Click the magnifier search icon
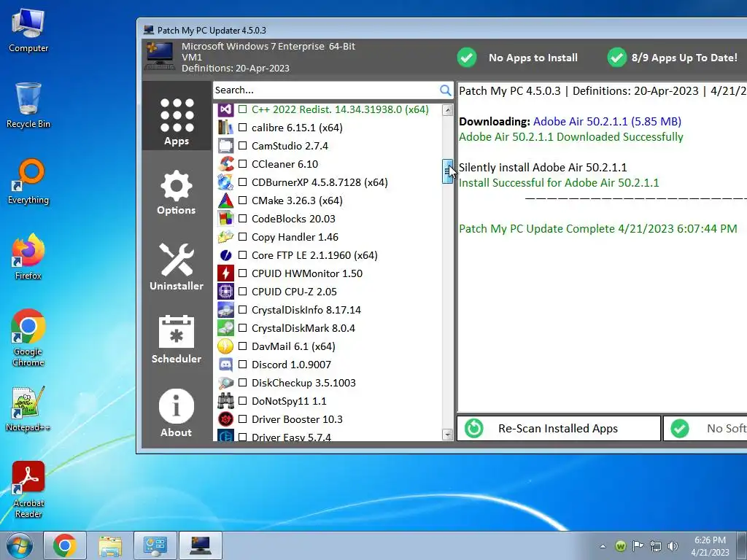Viewport: 747px width, 560px height. [x=445, y=90]
